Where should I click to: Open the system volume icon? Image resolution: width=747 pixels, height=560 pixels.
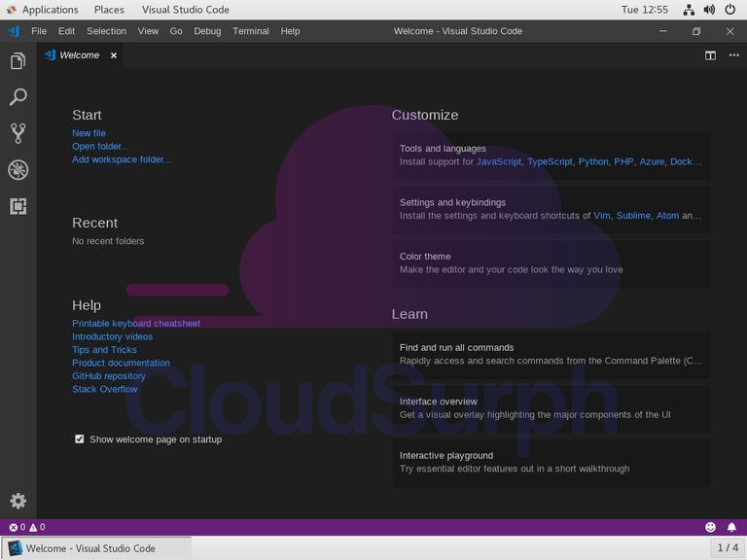[709, 10]
